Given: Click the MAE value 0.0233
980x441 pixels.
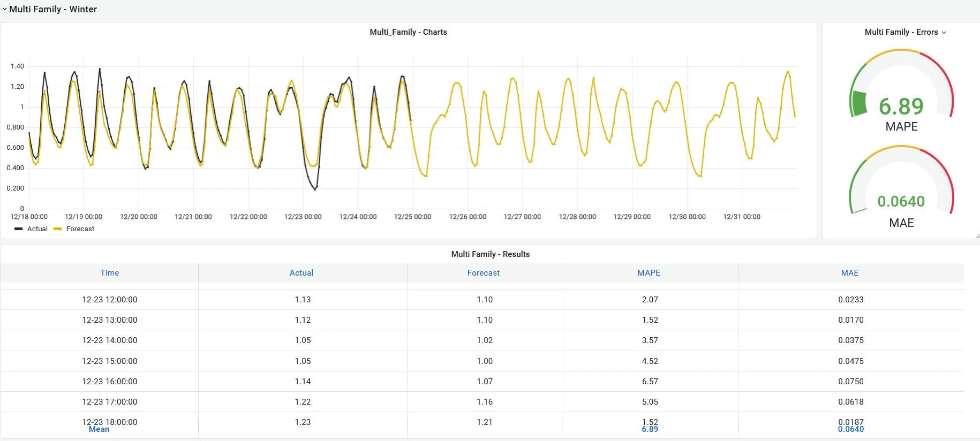Looking at the screenshot, I should (851, 300).
